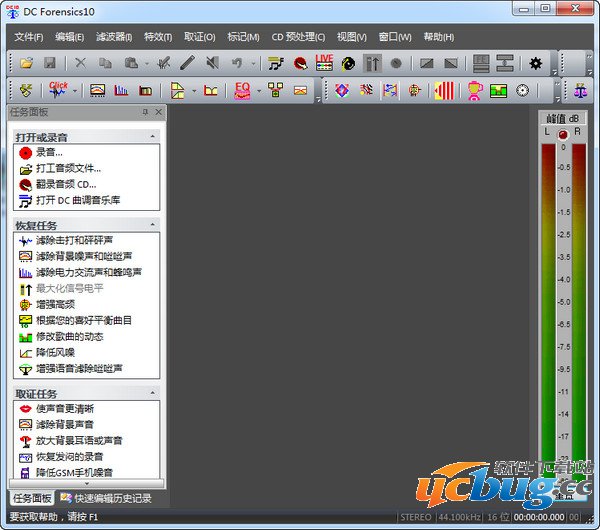The height and width of the screenshot is (530, 600).
Task: Click the red LIVE mode toolbar icon
Action: coord(324,63)
